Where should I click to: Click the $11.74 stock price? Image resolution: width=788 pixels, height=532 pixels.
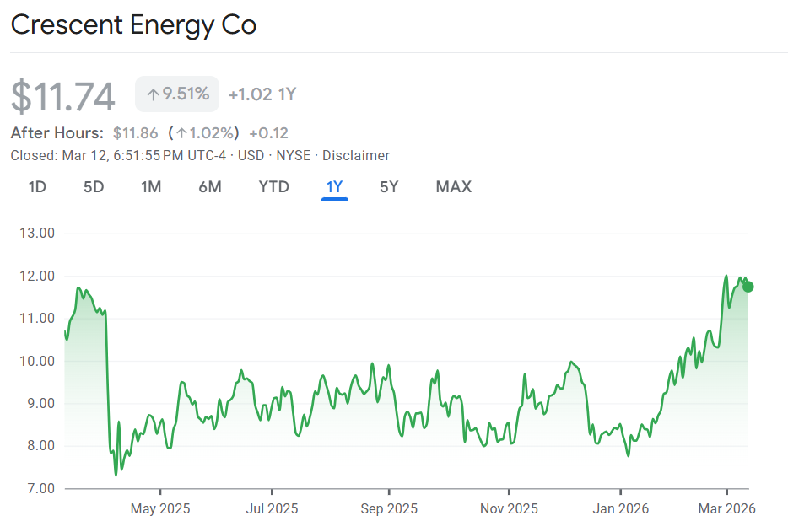click(x=63, y=96)
